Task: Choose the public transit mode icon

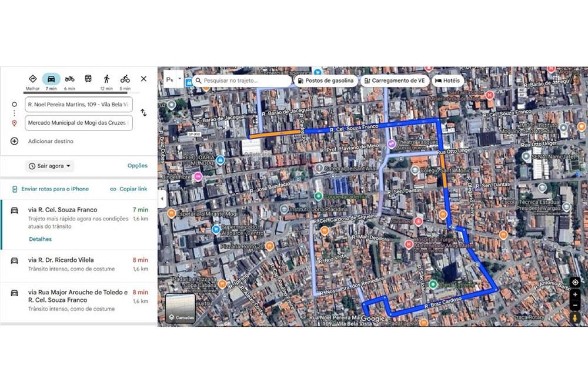Action: 88,79
